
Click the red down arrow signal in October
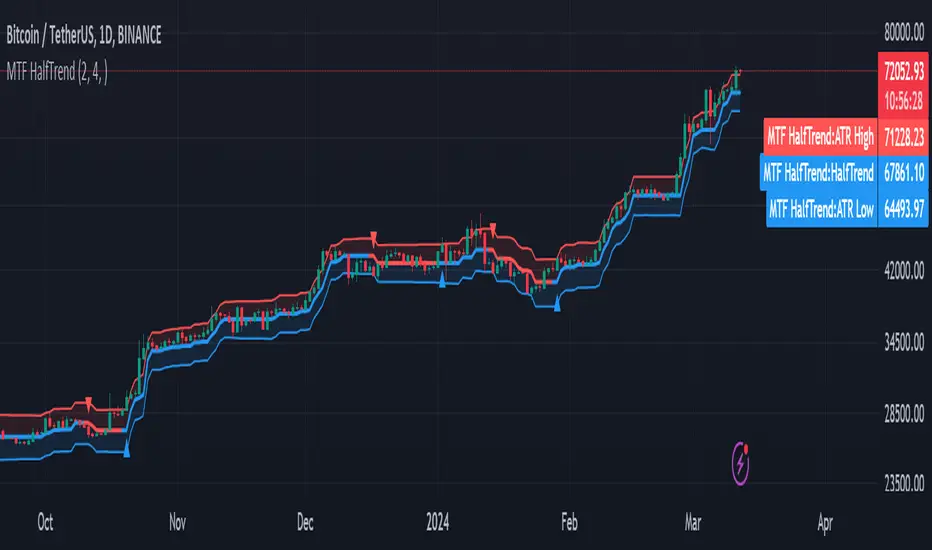pyautogui.click(x=90, y=401)
